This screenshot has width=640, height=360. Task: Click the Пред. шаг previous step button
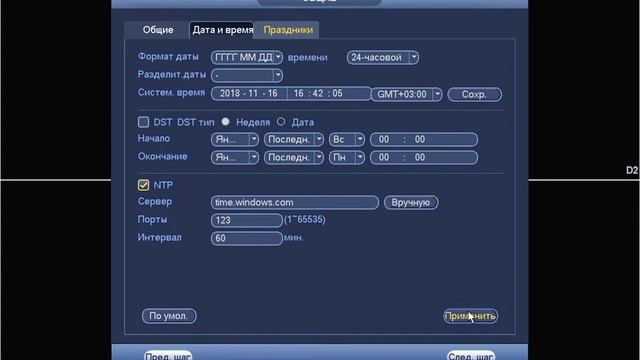pos(168,356)
